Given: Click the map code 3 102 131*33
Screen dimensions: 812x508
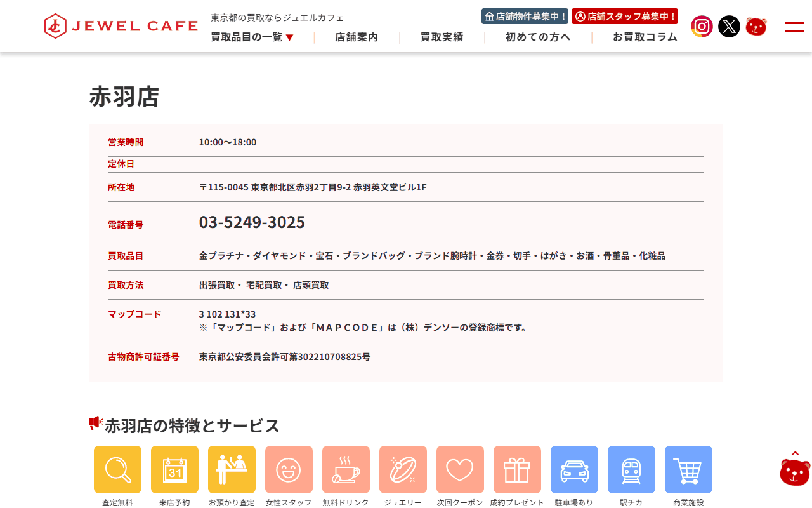Looking at the screenshot, I should pyautogui.click(x=227, y=314).
